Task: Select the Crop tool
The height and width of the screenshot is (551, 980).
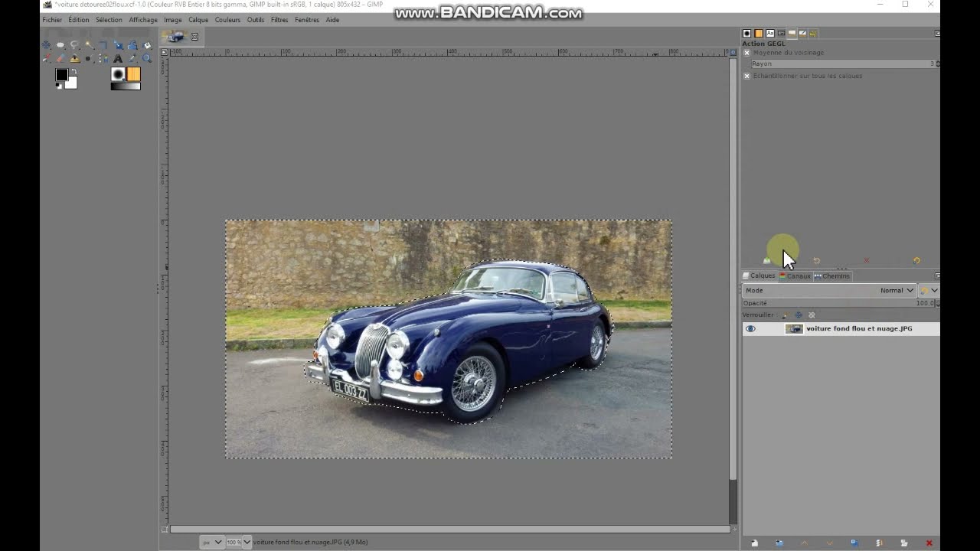Action: (x=103, y=44)
